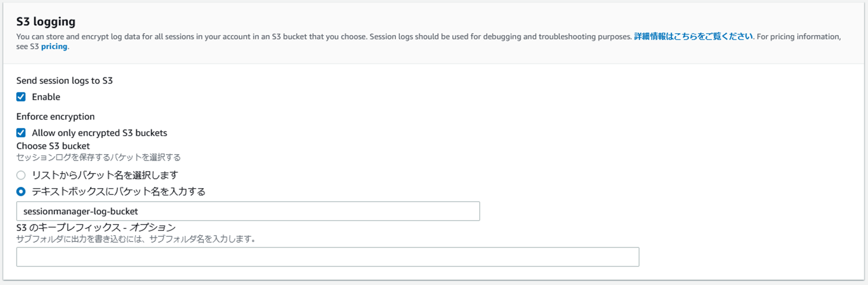Focus the empty S3 key prefix input box
The height and width of the screenshot is (285, 868).
point(328,257)
